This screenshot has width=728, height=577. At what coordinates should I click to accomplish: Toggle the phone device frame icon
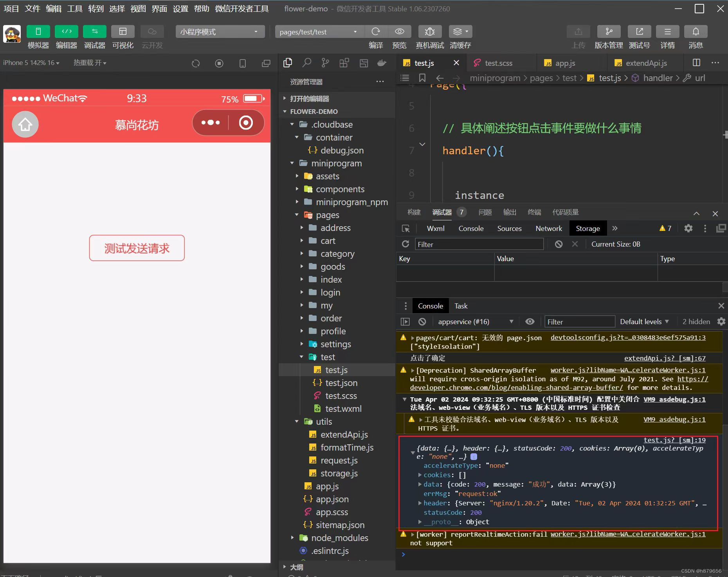coord(243,63)
